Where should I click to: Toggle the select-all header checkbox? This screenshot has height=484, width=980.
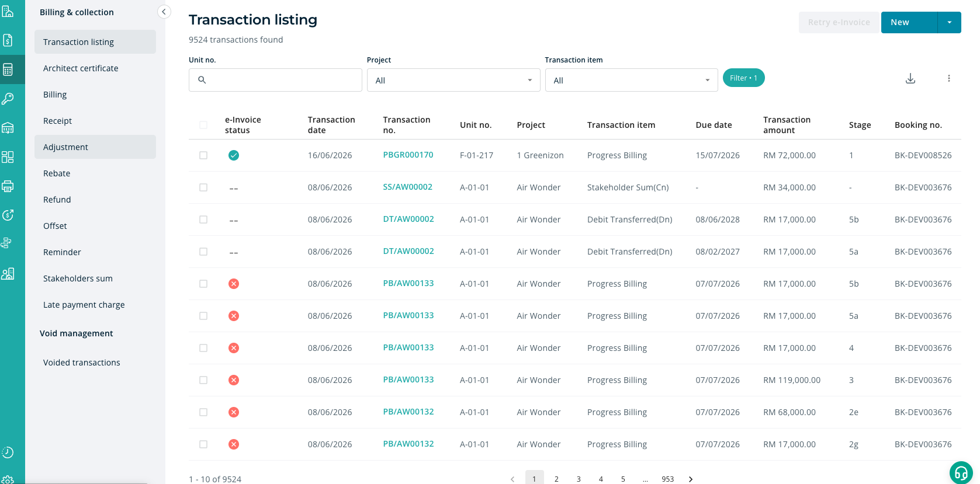coord(203,125)
